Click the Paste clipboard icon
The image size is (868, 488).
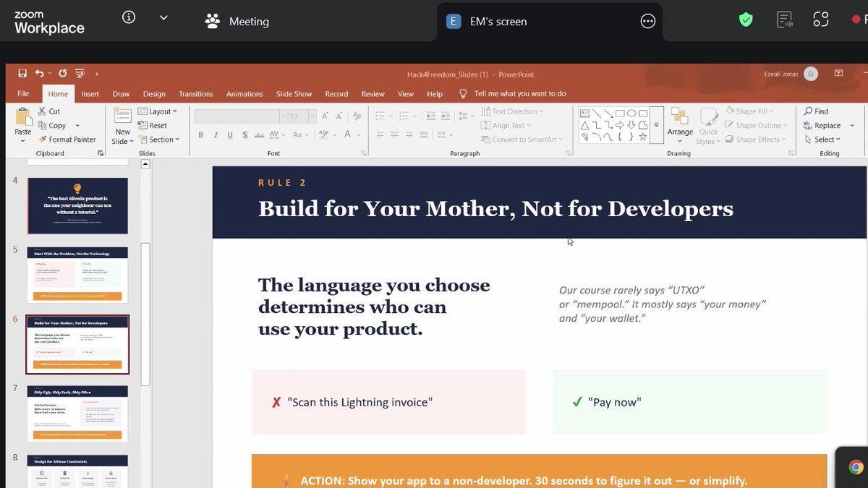23,116
